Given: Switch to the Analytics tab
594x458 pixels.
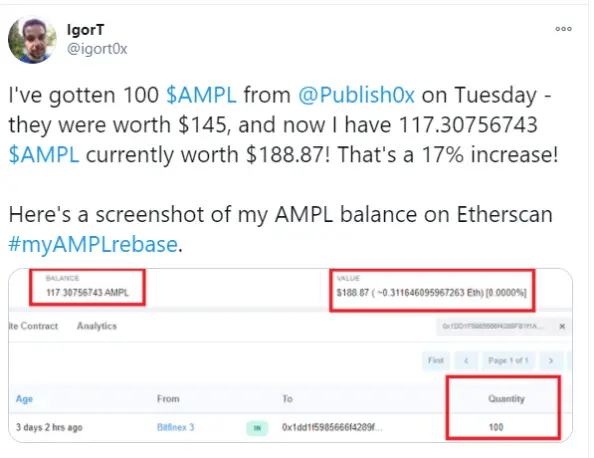Looking at the screenshot, I should click(97, 326).
